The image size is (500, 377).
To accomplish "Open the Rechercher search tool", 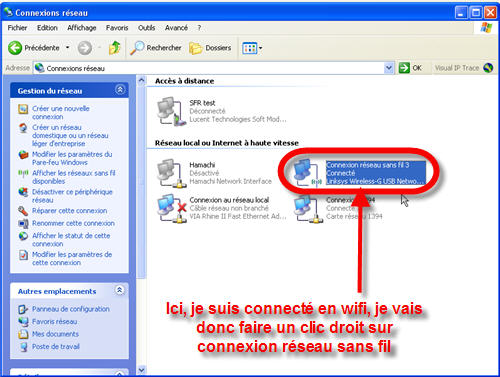I will (156, 48).
